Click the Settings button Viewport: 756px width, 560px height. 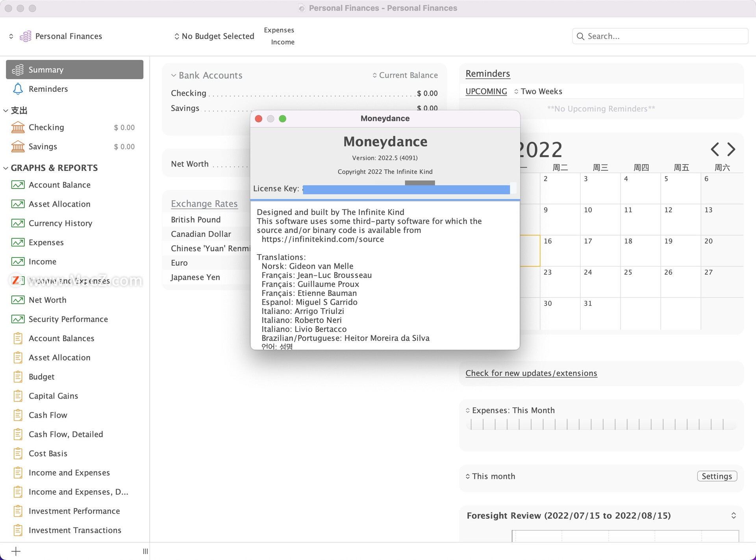click(x=717, y=476)
